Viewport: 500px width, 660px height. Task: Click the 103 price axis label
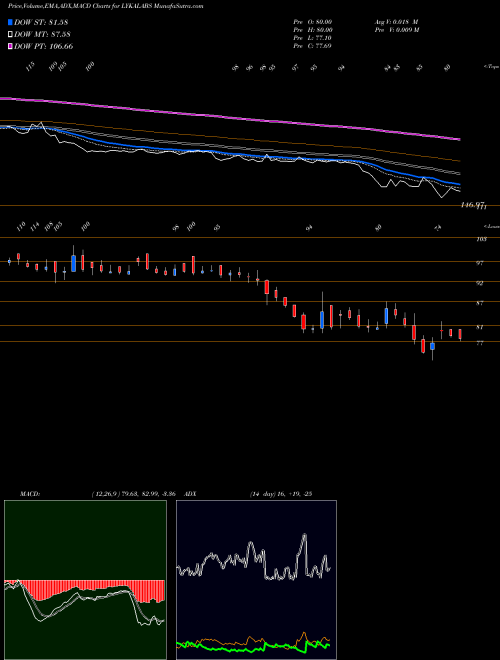click(481, 240)
